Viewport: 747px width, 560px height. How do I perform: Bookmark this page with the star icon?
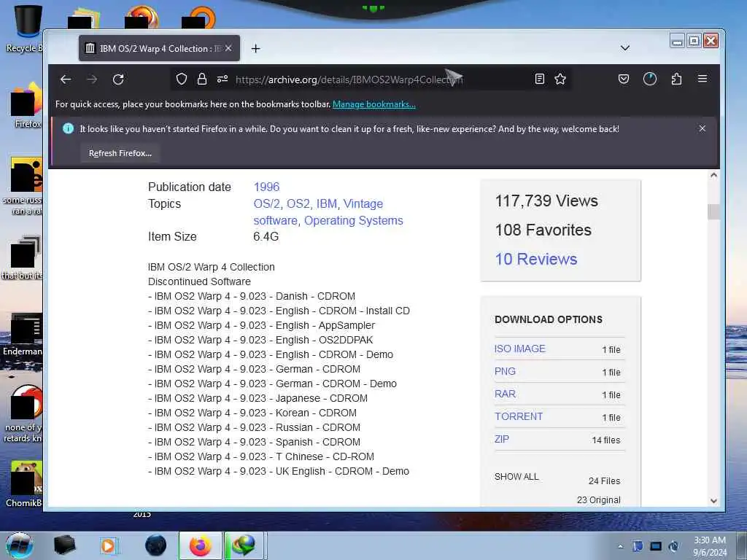click(560, 79)
